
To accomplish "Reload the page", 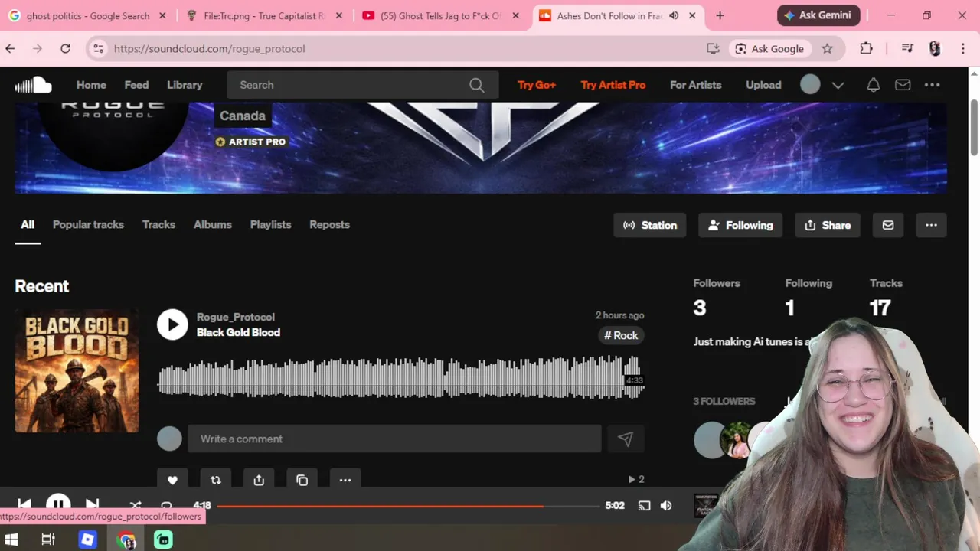I will (x=66, y=48).
